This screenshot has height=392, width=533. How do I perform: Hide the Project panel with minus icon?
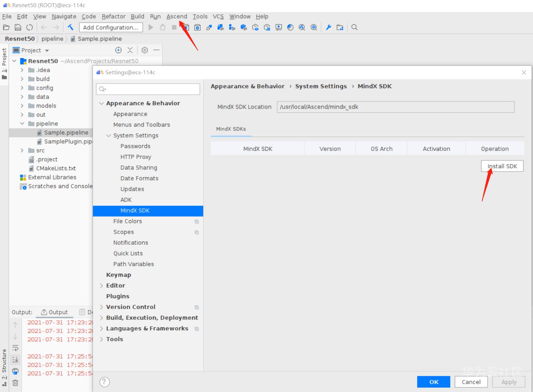tap(156, 50)
